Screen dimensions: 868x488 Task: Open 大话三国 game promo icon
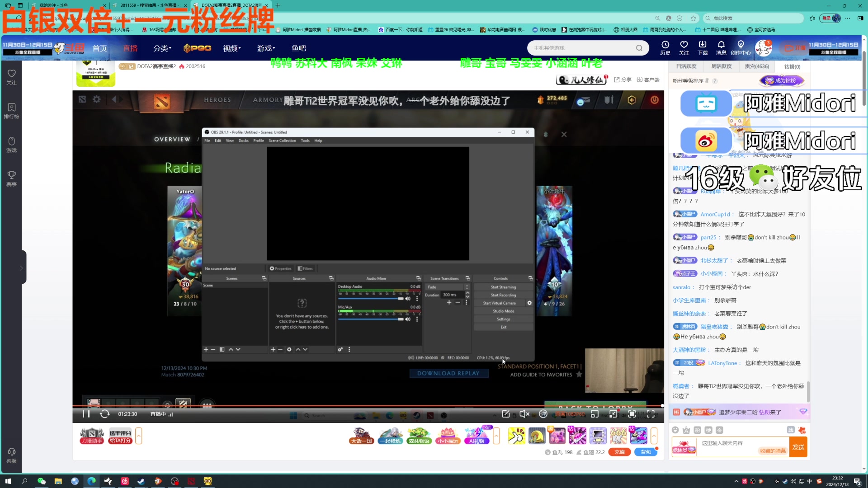[x=362, y=436]
